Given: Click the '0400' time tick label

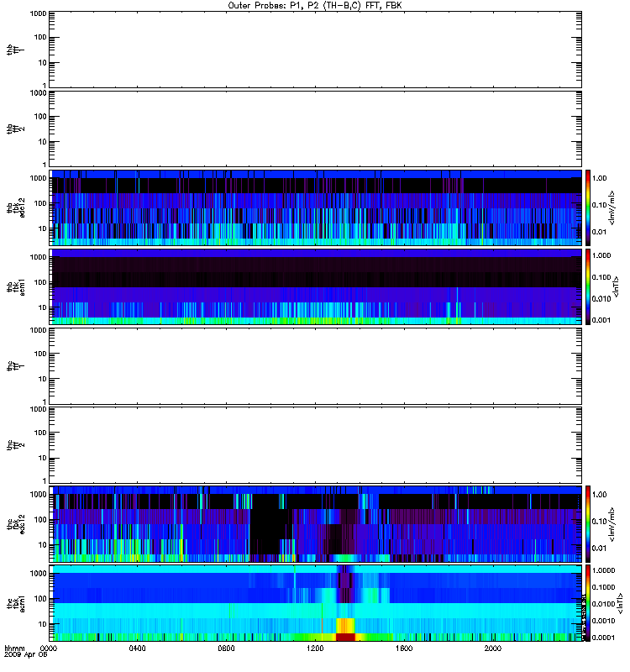Looking at the screenshot, I should [x=137, y=648].
